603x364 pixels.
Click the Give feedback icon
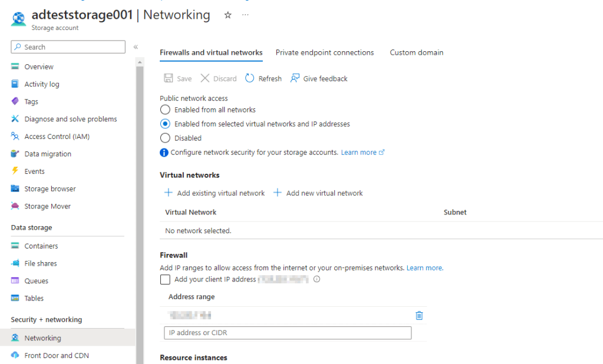(x=295, y=78)
